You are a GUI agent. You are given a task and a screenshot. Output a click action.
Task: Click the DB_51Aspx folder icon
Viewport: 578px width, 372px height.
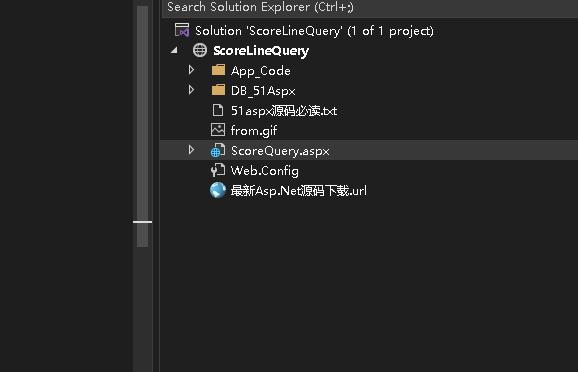[218, 90]
